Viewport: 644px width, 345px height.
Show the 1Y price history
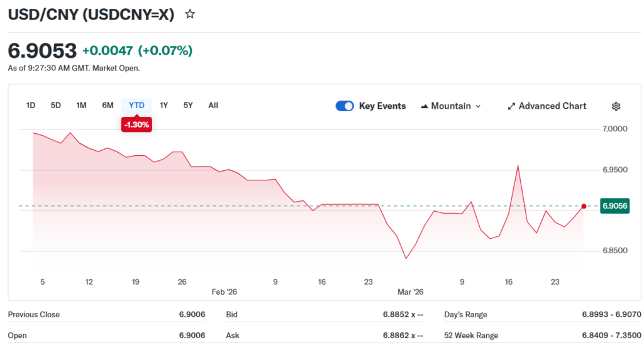coord(164,105)
